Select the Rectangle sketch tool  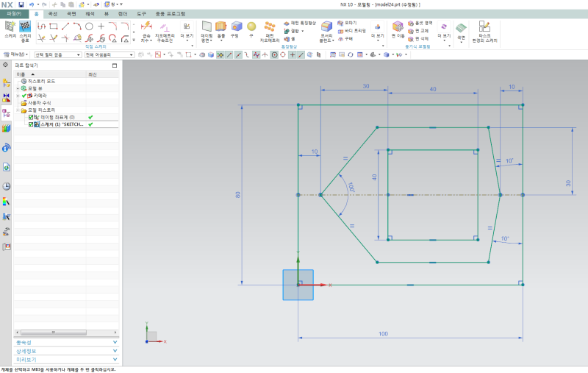(52, 26)
